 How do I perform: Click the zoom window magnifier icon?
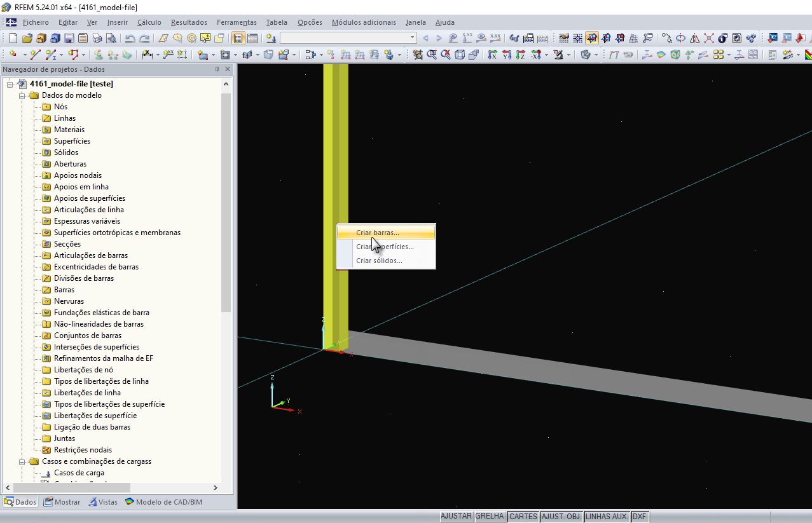pyautogui.click(x=432, y=55)
